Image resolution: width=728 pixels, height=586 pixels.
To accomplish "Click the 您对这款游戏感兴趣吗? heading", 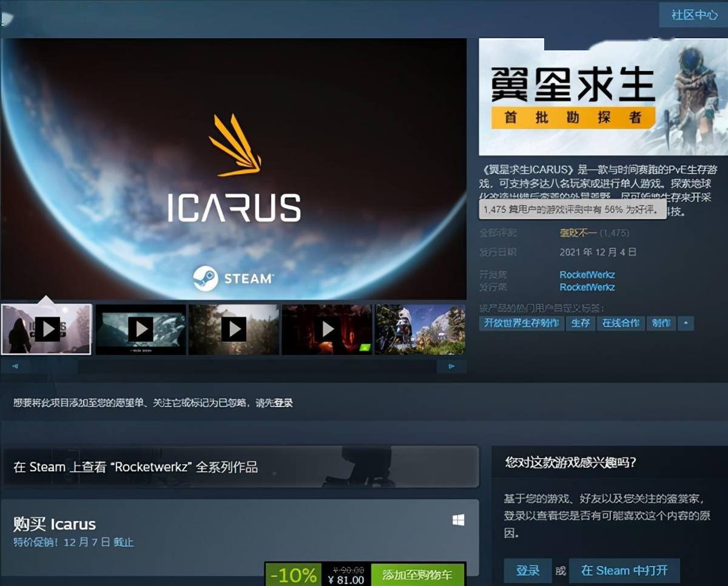I will (x=570, y=463).
